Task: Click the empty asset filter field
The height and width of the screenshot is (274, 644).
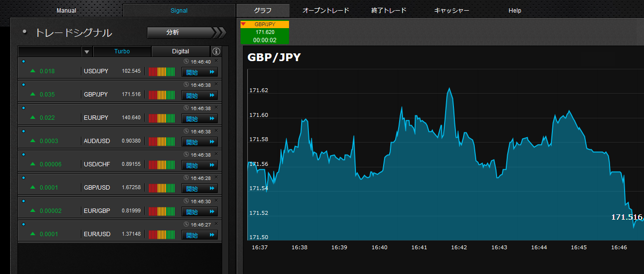Action: [50, 51]
